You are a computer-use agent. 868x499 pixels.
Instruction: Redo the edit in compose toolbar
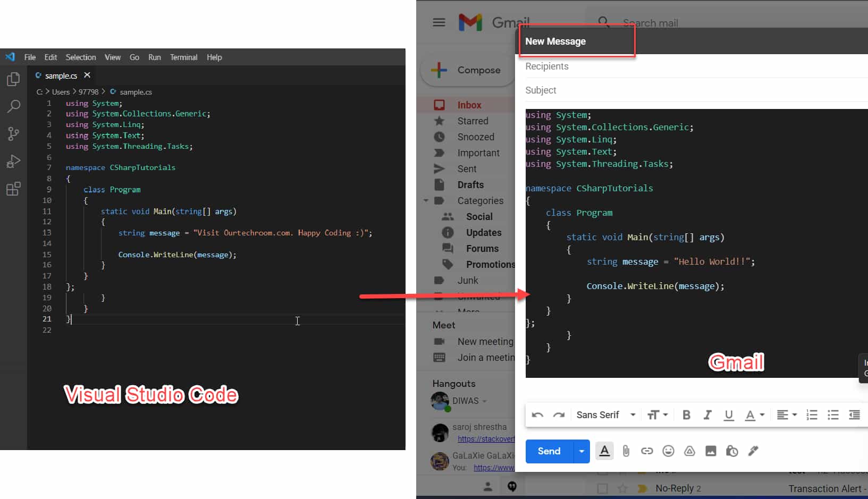[559, 415]
